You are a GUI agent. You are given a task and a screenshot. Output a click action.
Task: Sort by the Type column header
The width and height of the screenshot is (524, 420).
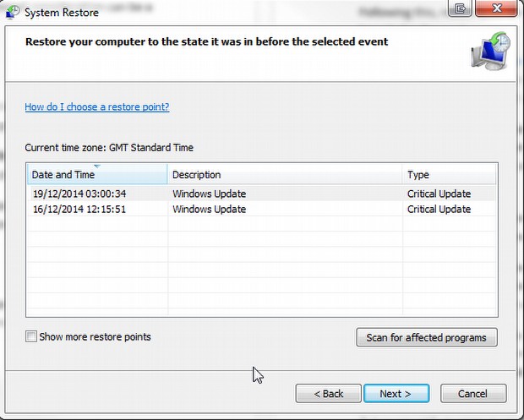click(x=448, y=175)
